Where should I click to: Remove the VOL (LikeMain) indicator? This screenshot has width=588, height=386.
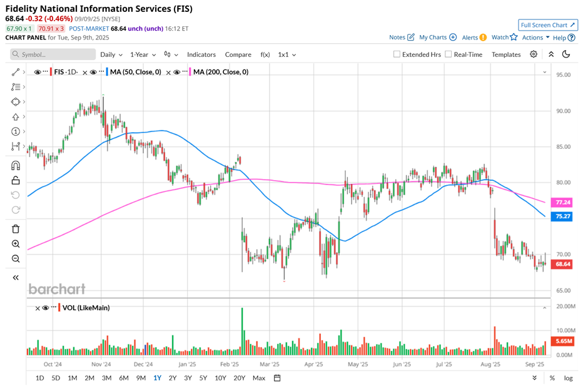pyautogui.click(x=38, y=308)
